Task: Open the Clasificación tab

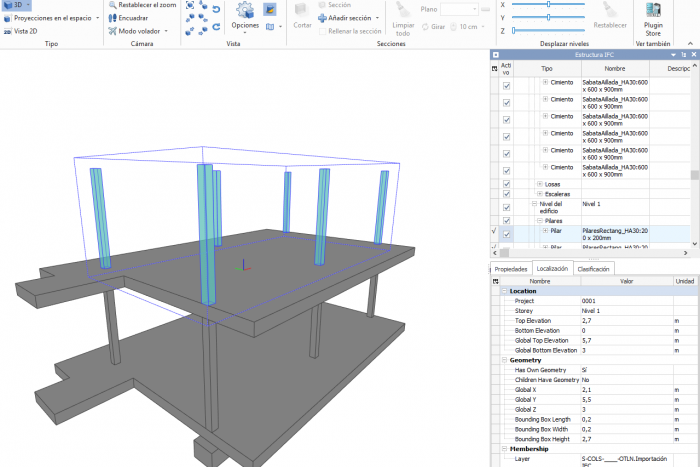Action: coord(593,269)
